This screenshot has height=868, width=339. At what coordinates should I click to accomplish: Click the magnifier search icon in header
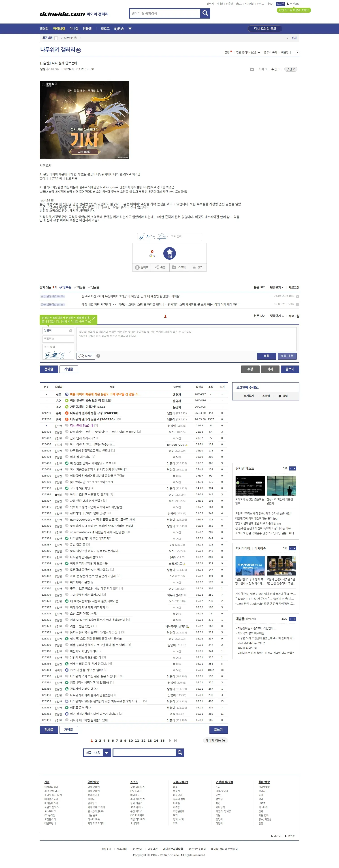205,13
